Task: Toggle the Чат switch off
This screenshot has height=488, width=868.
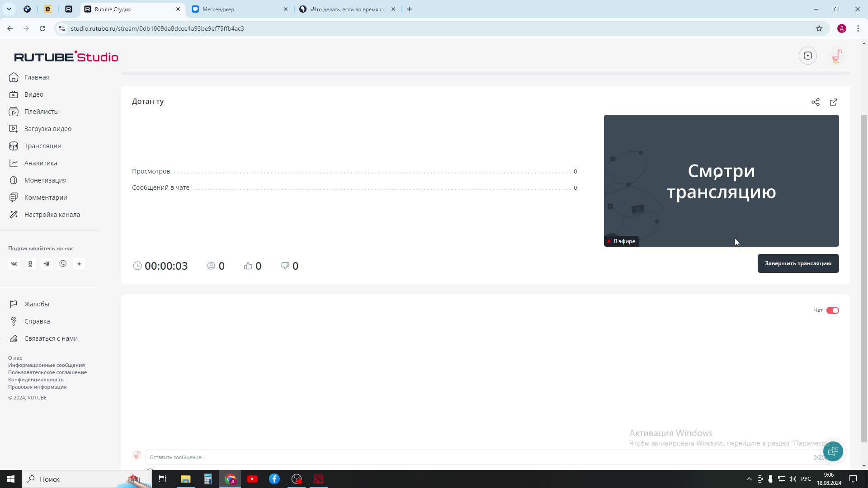Action: click(x=832, y=310)
